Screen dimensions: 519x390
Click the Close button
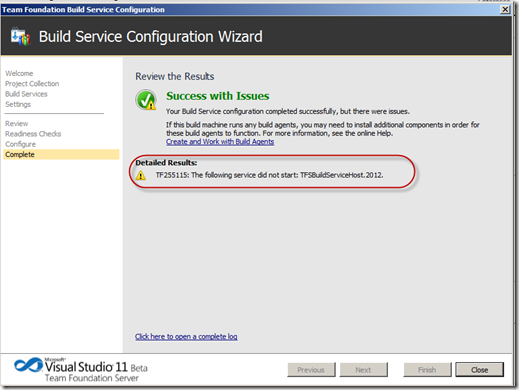coord(479,370)
